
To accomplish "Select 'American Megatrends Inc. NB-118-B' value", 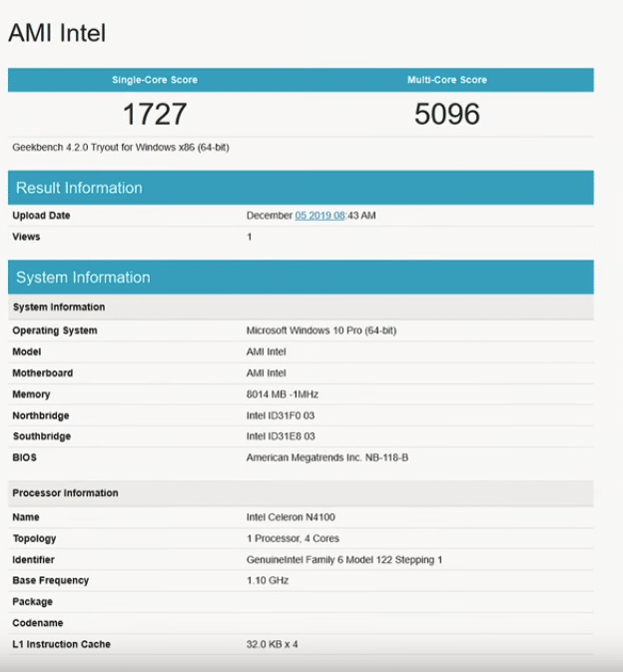I will [327, 457].
